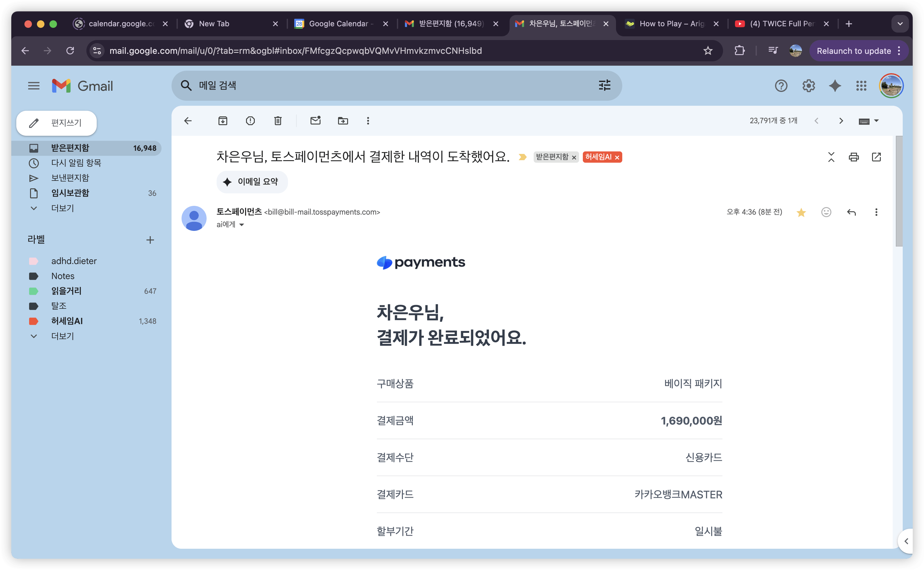The image size is (924, 570).
Task: Click the 메일 검색 search field
Action: [x=377, y=86]
